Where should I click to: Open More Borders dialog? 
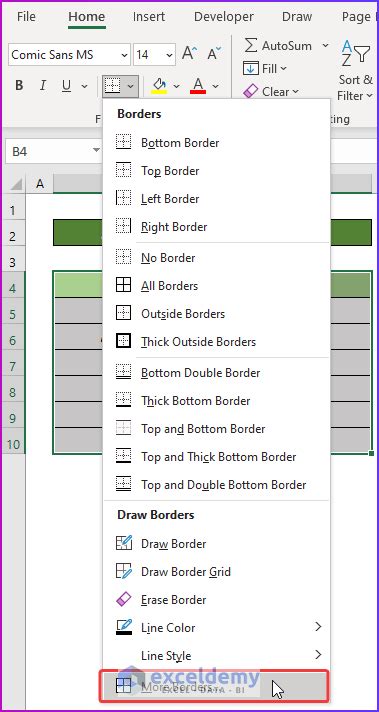[x=214, y=686]
